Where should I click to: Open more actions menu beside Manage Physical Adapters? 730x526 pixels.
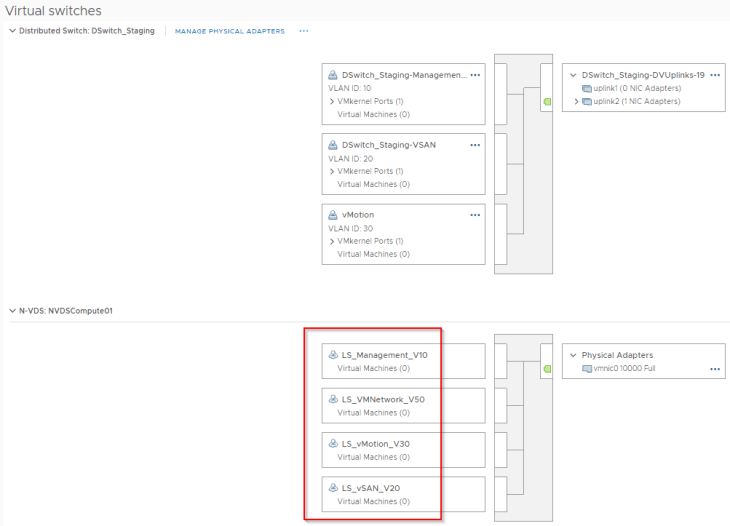click(x=304, y=31)
